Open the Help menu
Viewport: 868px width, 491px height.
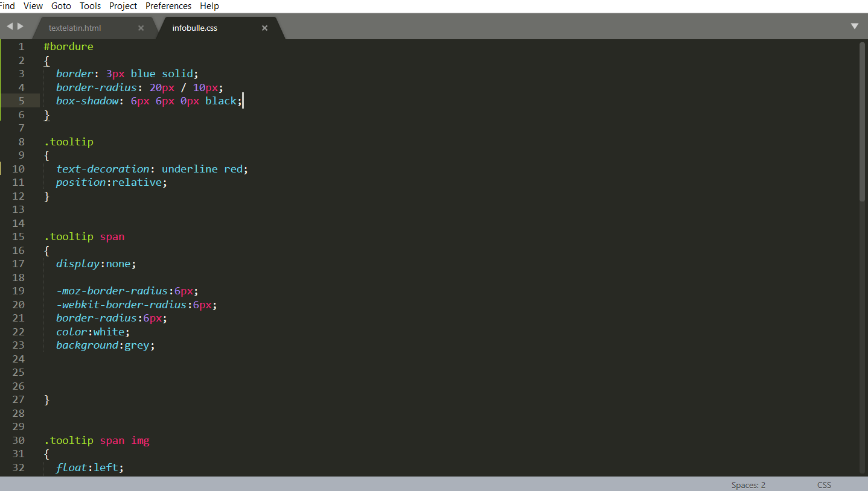209,6
